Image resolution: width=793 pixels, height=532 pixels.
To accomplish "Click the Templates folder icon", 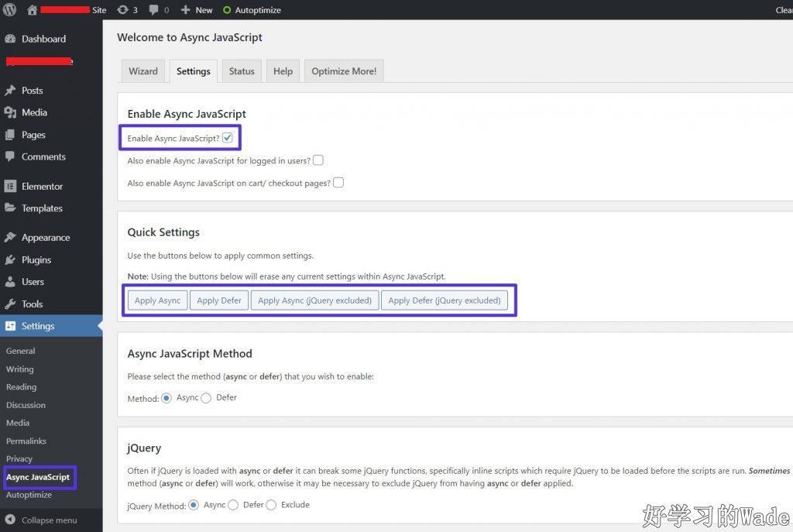I will [x=10, y=208].
